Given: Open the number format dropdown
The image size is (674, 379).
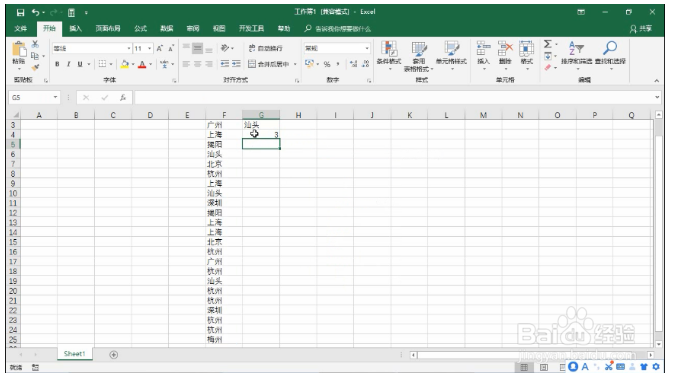Looking at the screenshot, I should coord(367,48).
